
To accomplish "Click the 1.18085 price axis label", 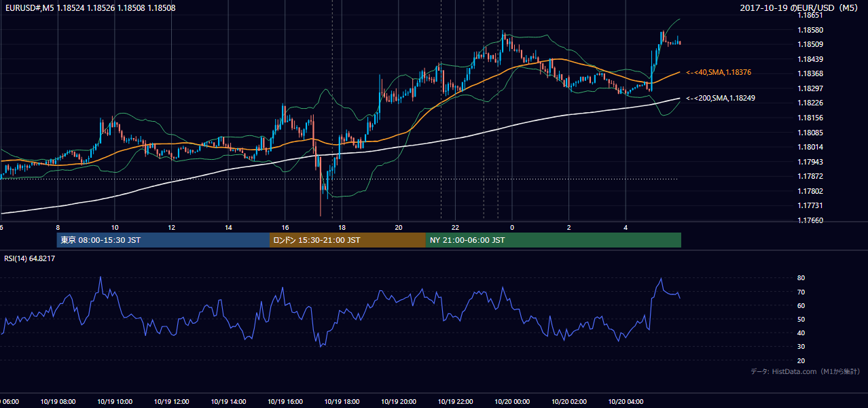I will [x=809, y=133].
